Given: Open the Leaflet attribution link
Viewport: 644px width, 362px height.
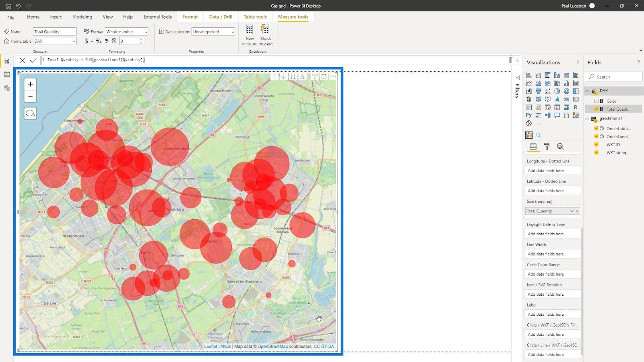Looking at the screenshot, I should coord(211,346).
